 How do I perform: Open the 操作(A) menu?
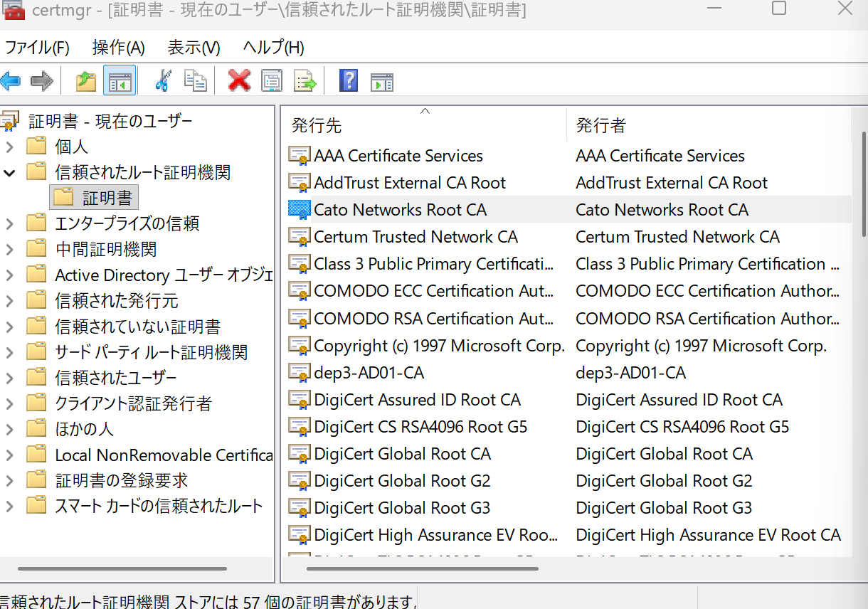[118, 48]
